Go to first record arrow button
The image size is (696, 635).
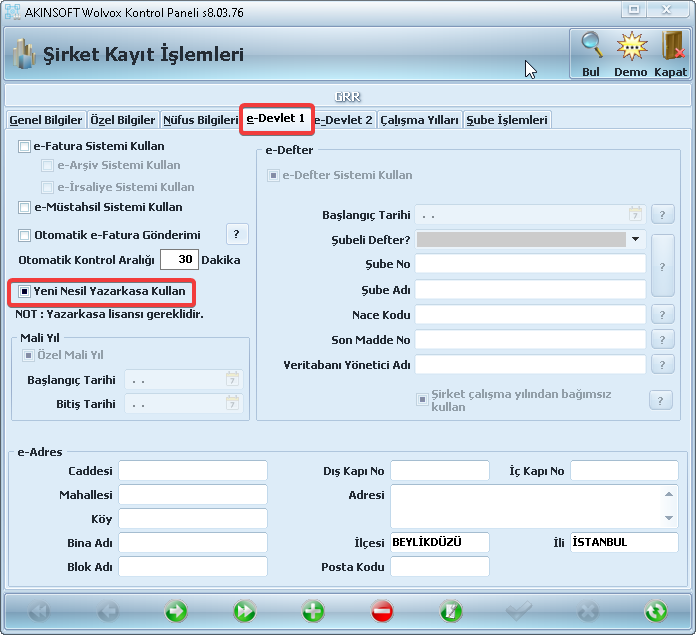pos(40,612)
